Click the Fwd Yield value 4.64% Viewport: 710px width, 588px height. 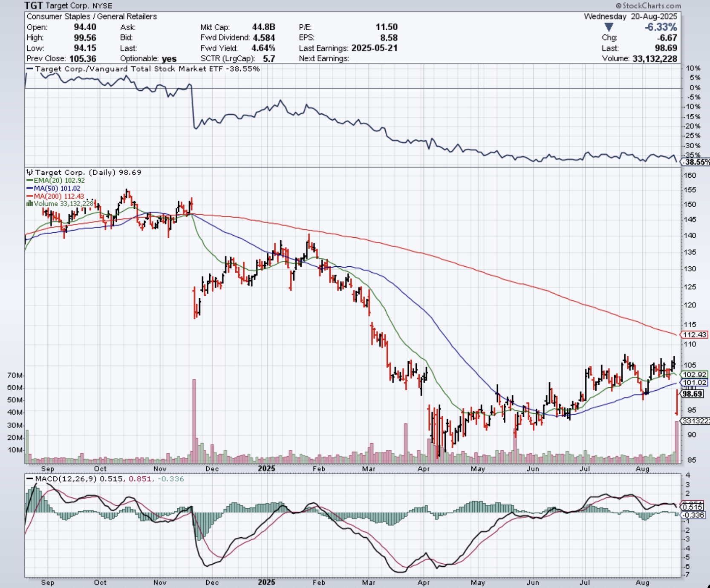(x=263, y=48)
